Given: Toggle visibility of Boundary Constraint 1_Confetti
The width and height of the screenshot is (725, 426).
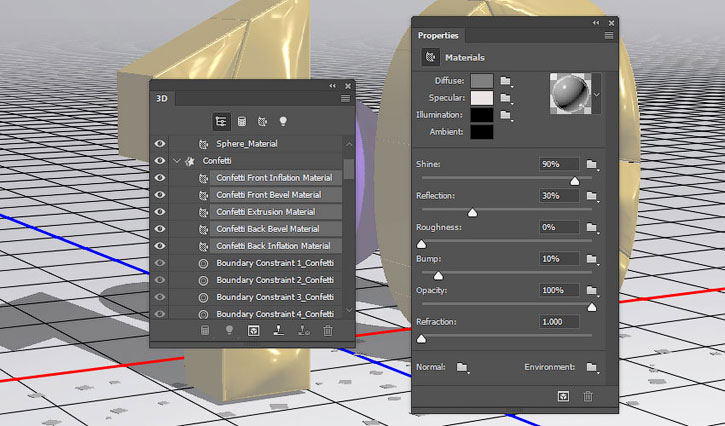Looking at the screenshot, I should point(160,263).
